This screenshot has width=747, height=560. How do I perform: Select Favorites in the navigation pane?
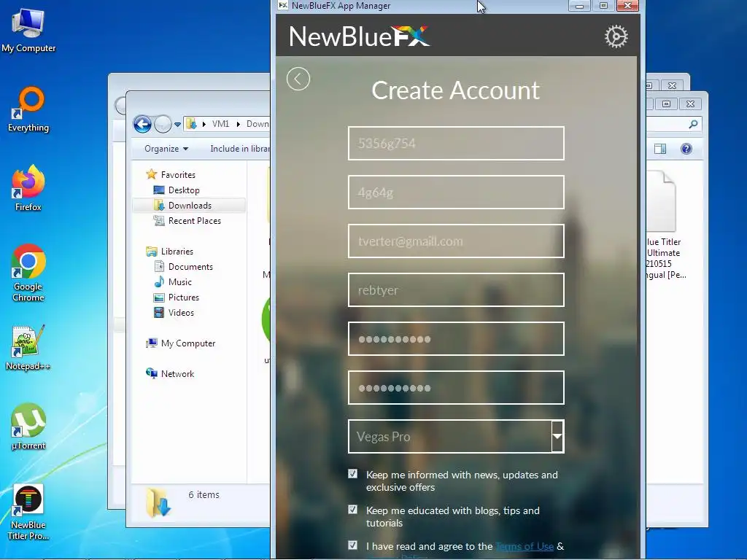[x=178, y=175]
